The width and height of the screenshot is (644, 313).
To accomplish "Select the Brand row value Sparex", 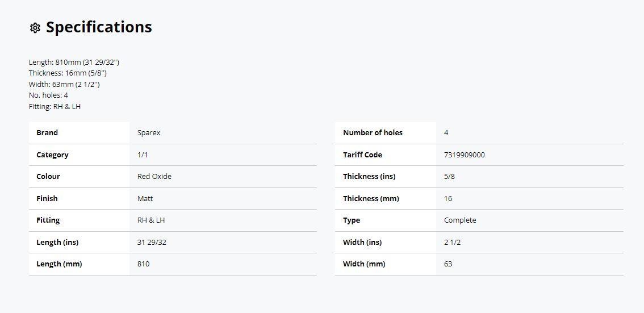I will (x=149, y=133).
